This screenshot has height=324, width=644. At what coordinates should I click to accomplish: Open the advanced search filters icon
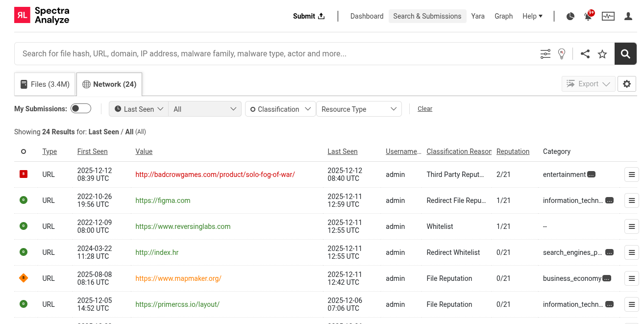click(545, 53)
